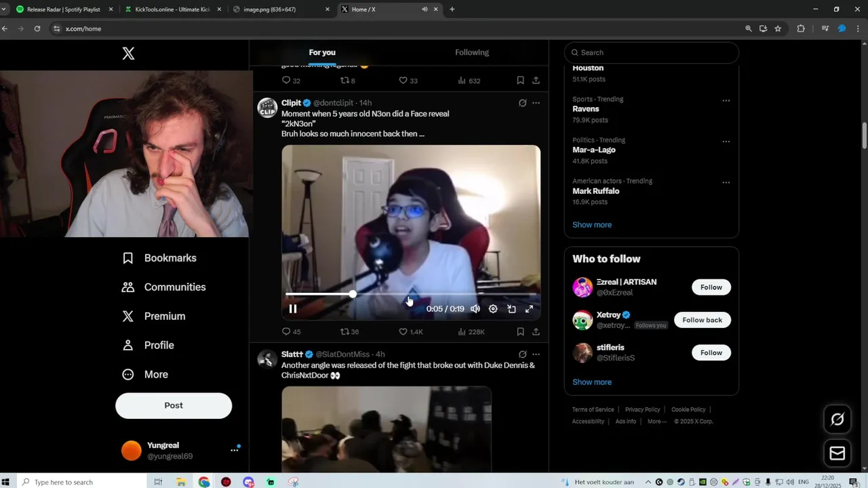This screenshot has width=868, height=488.
Task: Switch to the For you tab
Action: coord(322,53)
